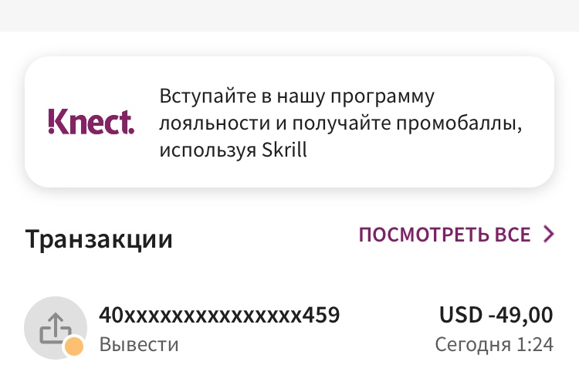Tap the withdraw upload arrow icon

click(x=55, y=329)
